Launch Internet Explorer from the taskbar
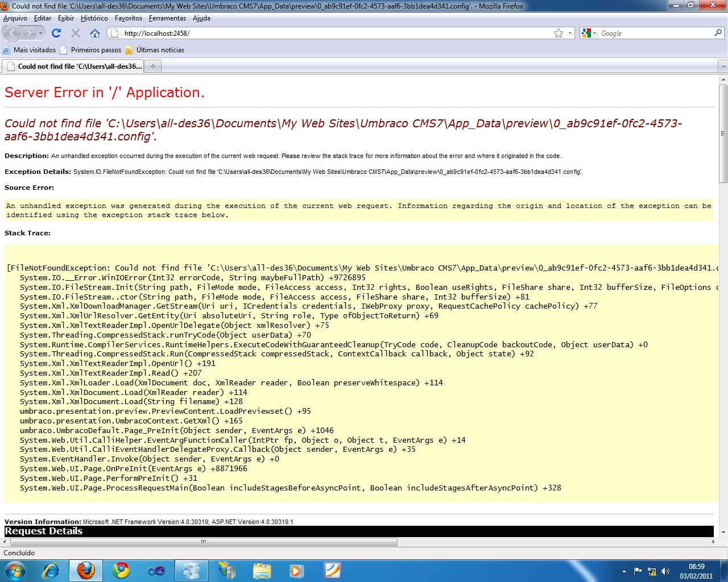728x582 pixels. 51,570
